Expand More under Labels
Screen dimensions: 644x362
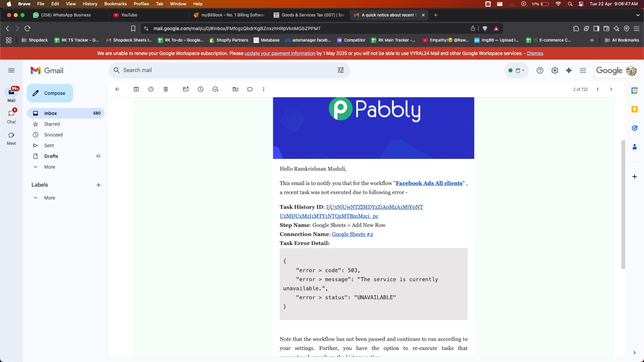50,198
